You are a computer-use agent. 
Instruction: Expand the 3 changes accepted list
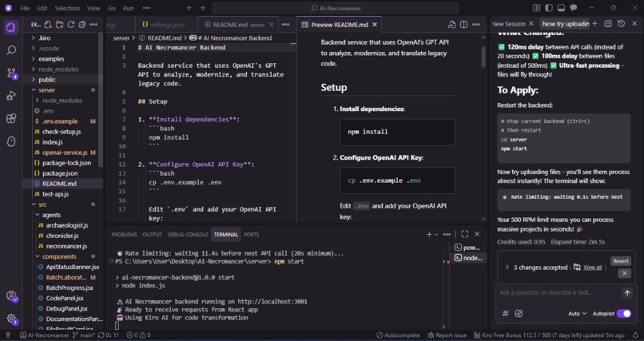tap(507, 268)
